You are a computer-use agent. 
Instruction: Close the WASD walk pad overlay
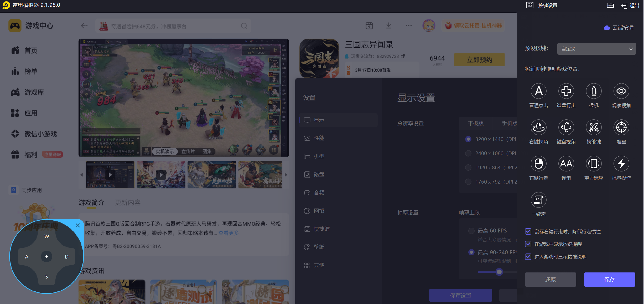(77, 225)
